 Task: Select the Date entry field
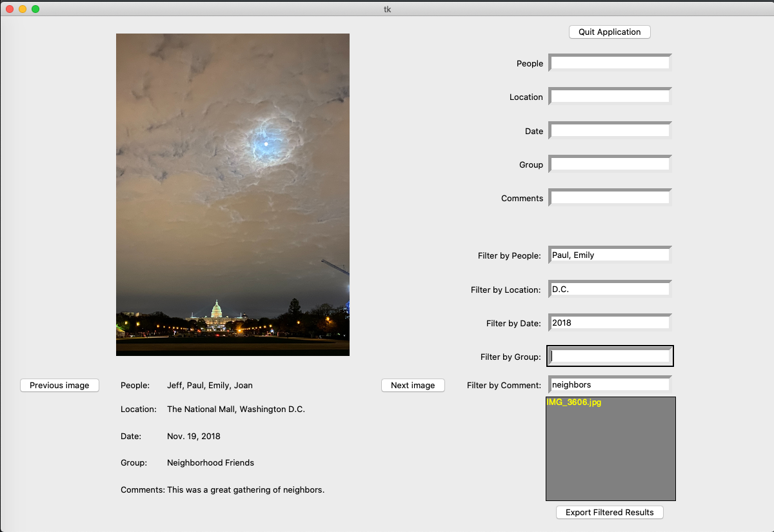coord(610,130)
